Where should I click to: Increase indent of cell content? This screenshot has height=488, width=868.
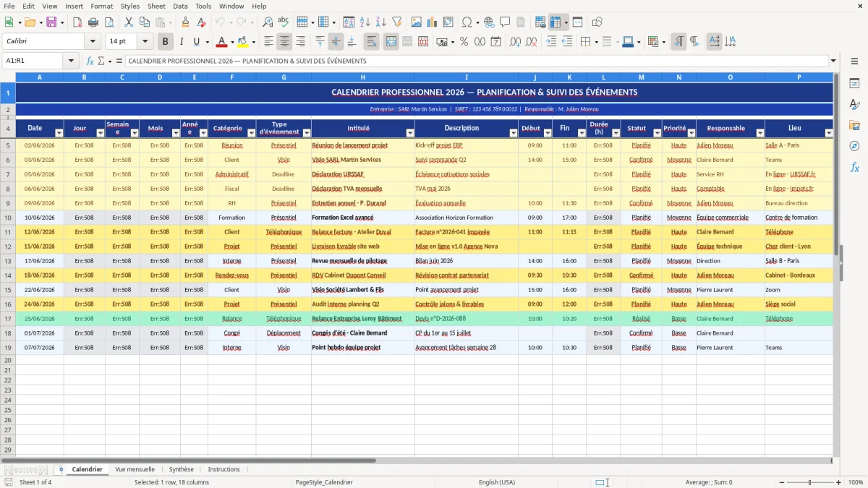click(x=551, y=42)
